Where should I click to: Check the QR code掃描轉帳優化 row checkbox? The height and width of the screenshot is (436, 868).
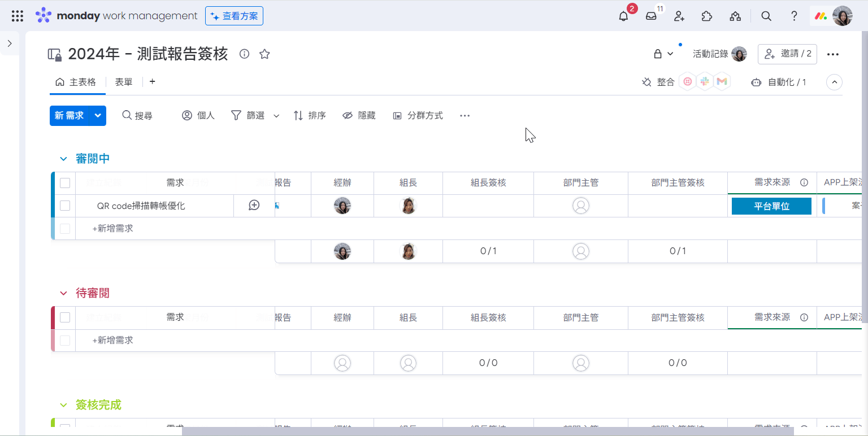pos(65,206)
